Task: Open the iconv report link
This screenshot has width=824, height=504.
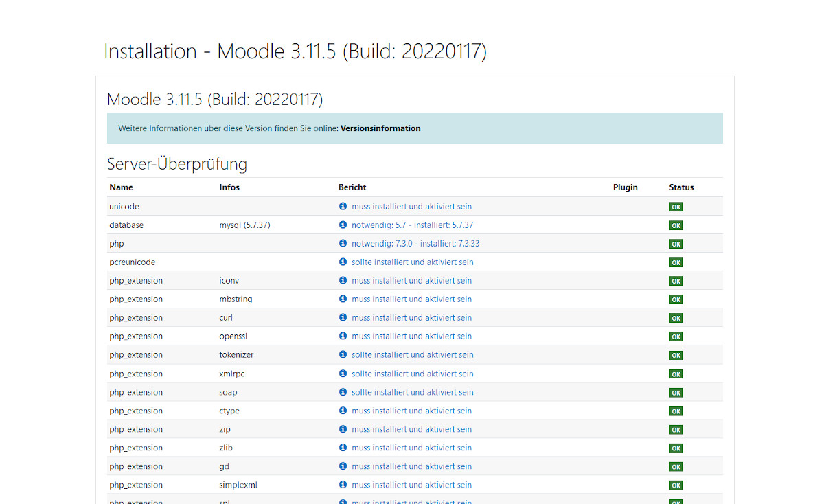Action: click(x=412, y=281)
